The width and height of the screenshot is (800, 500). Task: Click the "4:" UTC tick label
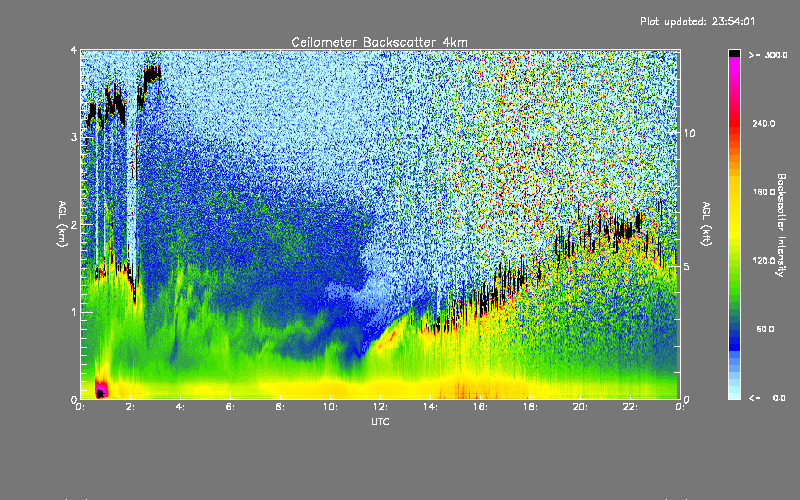click(180, 407)
